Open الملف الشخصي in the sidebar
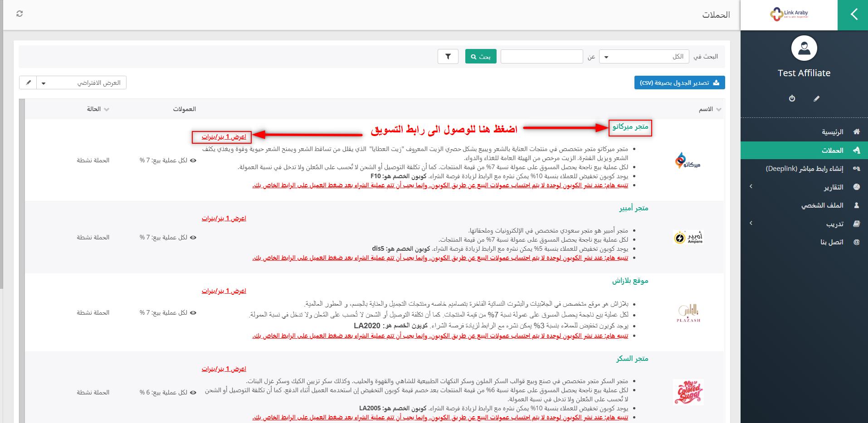 tap(823, 205)
